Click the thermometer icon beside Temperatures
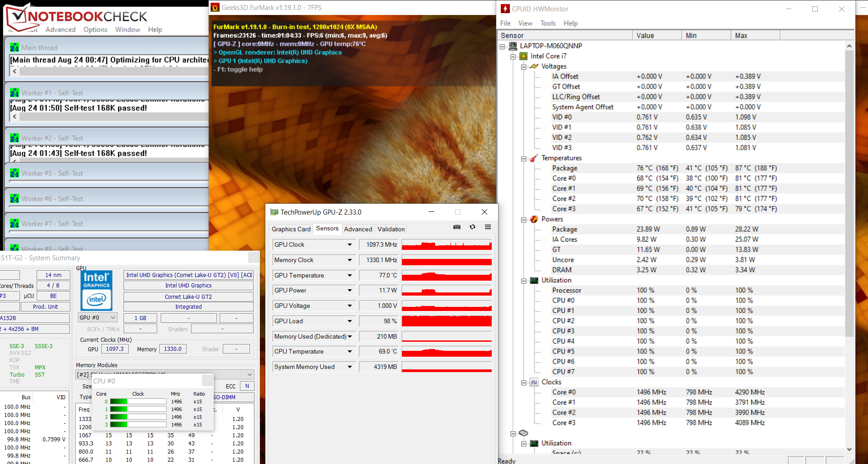 pyautogui.click(x=534, y=158)
